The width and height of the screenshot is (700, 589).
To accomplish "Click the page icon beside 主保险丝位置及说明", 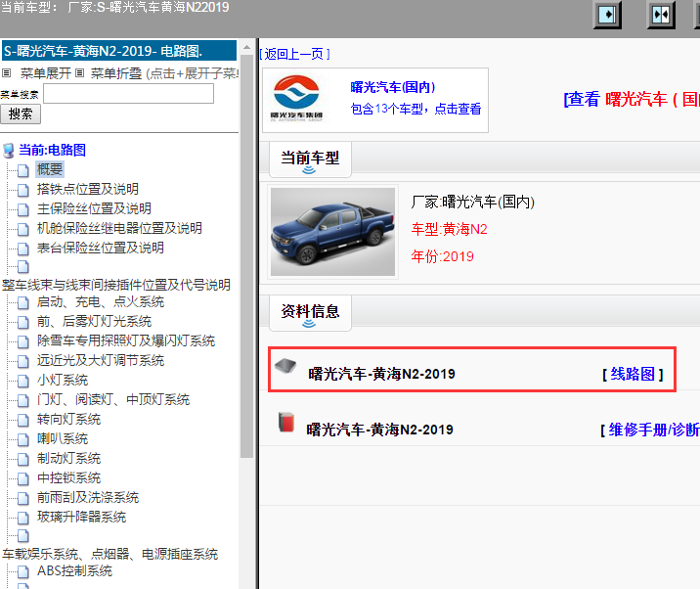I will click(23, 209).
